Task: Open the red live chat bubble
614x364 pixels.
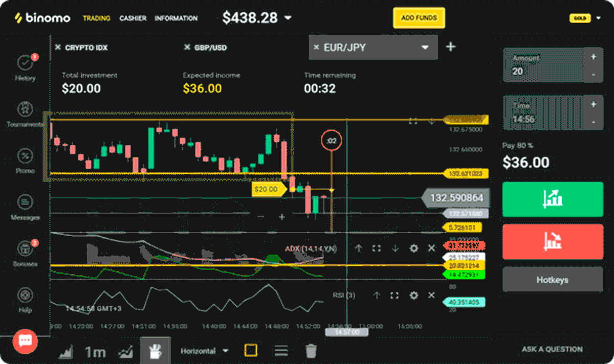Action: 25,341
